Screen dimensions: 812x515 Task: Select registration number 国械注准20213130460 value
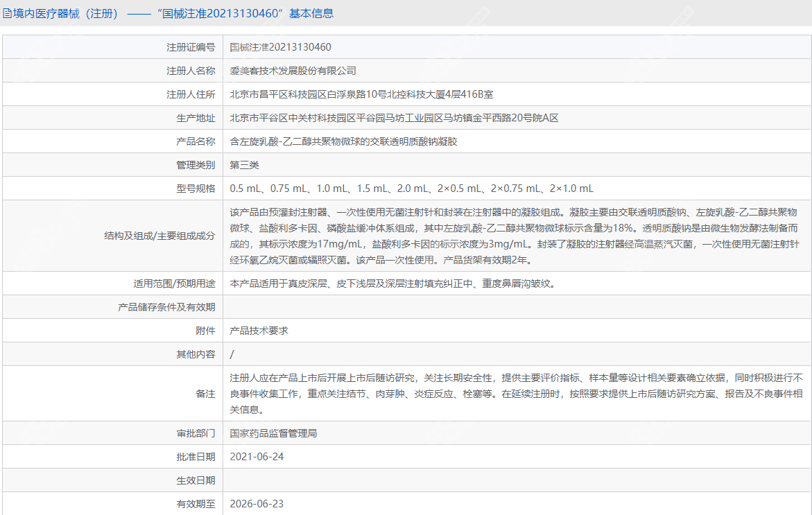point(280,47)
